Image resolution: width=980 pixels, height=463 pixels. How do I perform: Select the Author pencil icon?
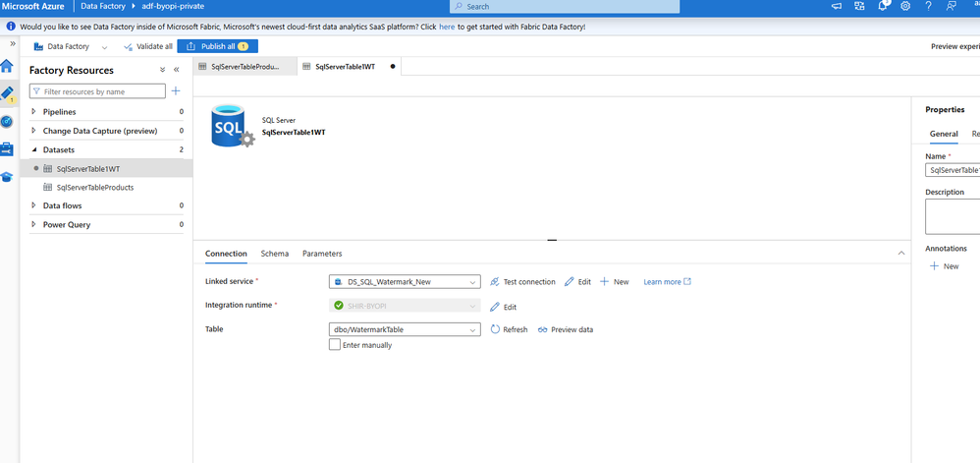pyautogui.click(x=7, y=93)
